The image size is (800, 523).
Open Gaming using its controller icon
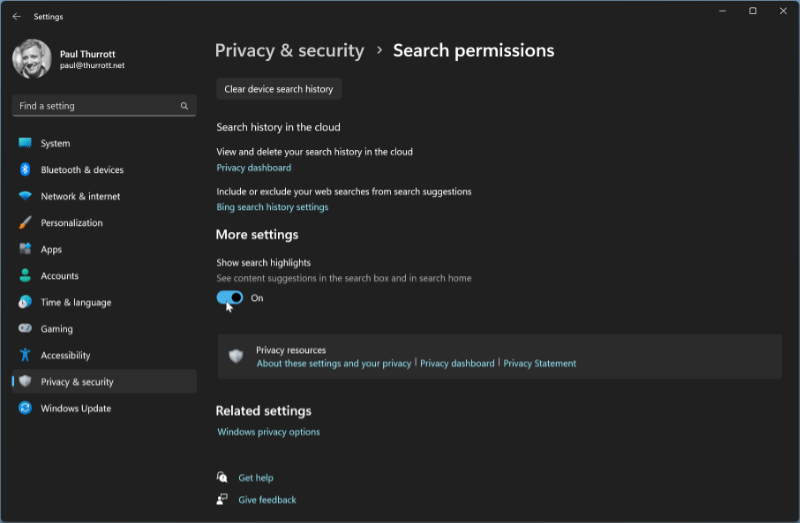click(x=25, y=329)
